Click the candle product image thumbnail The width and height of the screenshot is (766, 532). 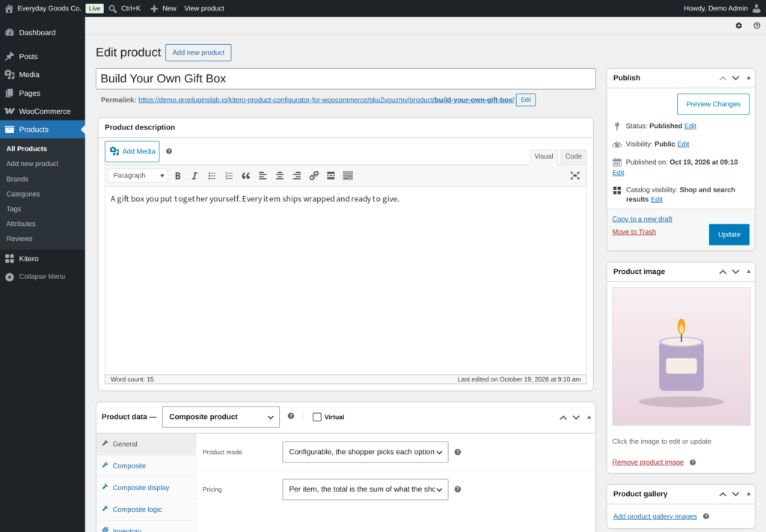pos(681,357)
